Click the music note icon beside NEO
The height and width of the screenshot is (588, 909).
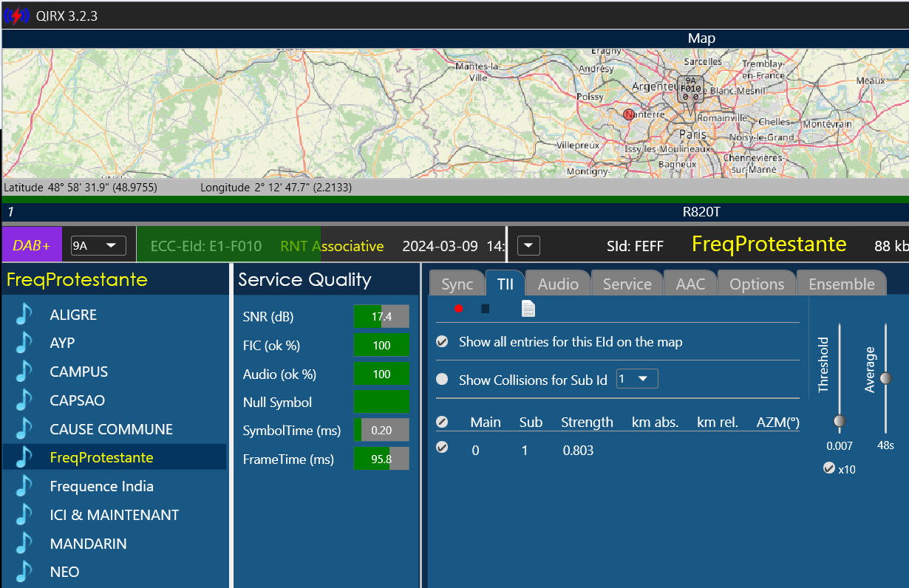click(24, 572)
